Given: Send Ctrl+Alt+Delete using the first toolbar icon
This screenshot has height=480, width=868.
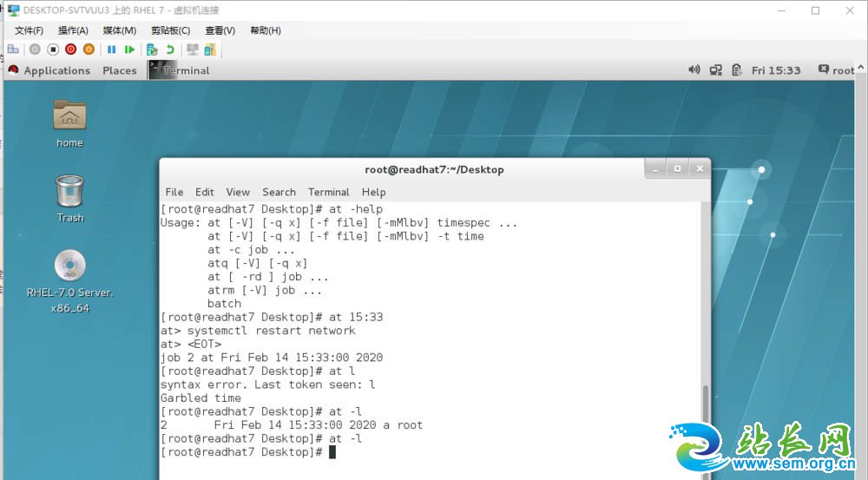Looking at the screenshot, I should click(13, 49).
